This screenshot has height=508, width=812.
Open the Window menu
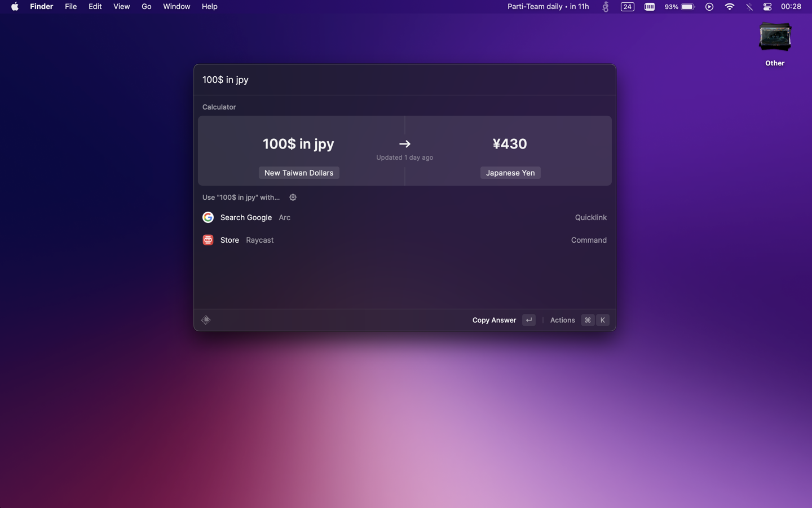pos(176,7)
